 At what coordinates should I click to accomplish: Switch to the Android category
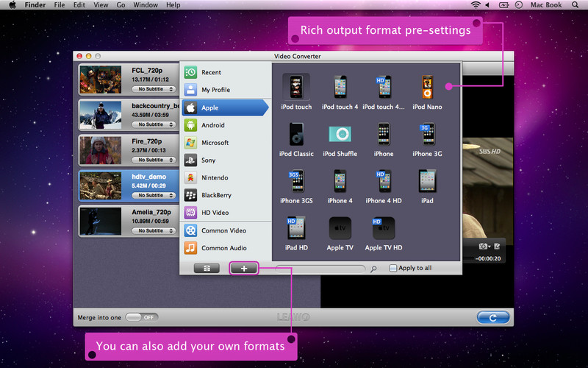(226, 125)
